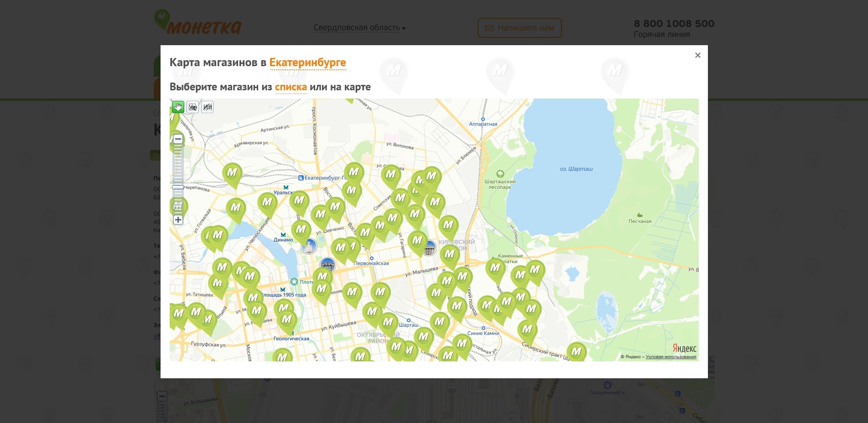
Task: Expand the Свердловская область region dropdown
Action: click(359, 28)
